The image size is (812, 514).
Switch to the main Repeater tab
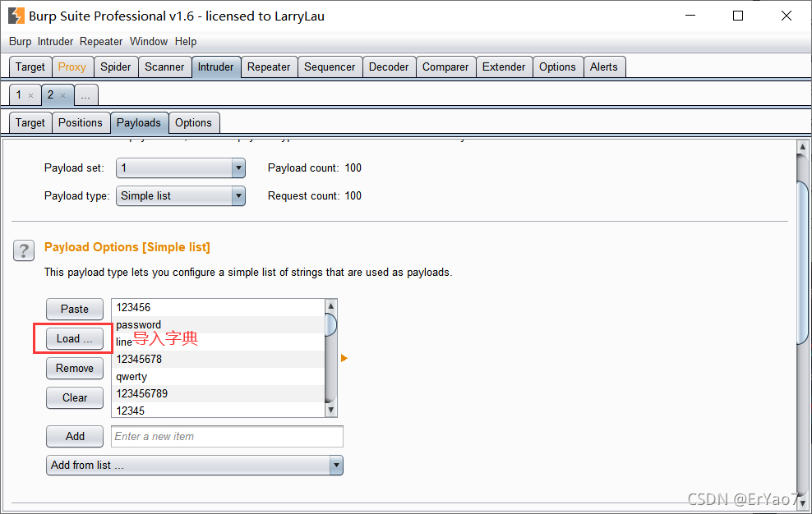(x=269, y=67)
